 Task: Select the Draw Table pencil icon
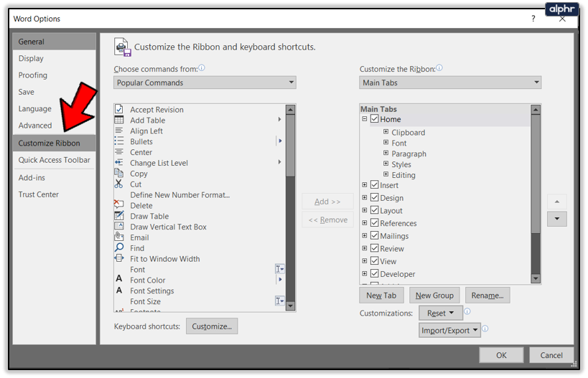point(119,215)
